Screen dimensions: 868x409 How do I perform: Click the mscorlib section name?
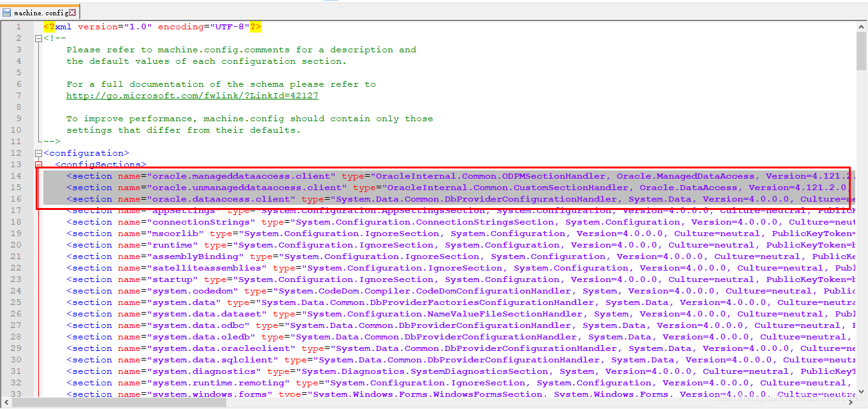click(175, 234)
